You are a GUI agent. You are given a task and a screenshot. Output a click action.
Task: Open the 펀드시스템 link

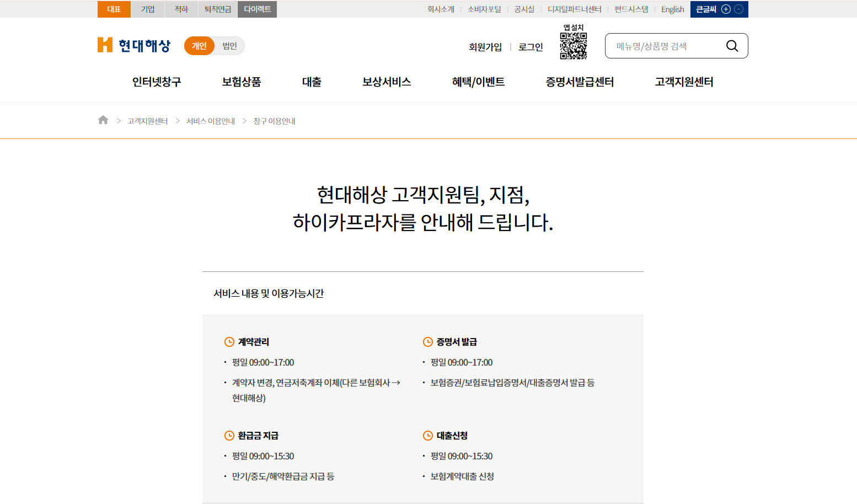pos(631,9)
